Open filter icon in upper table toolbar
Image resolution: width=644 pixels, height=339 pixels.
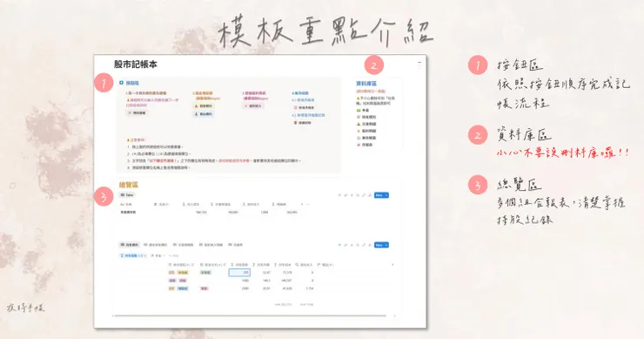(x=339, y=195)
